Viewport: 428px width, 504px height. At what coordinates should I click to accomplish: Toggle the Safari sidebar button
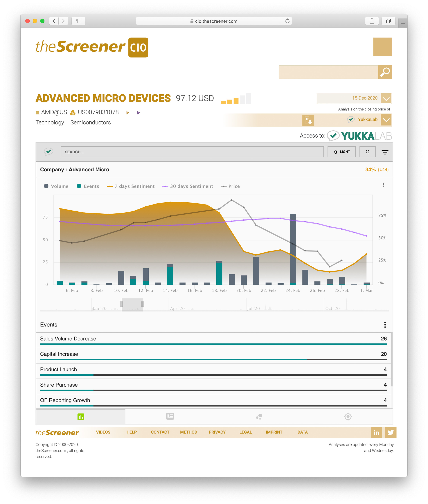tap(78, 21)
